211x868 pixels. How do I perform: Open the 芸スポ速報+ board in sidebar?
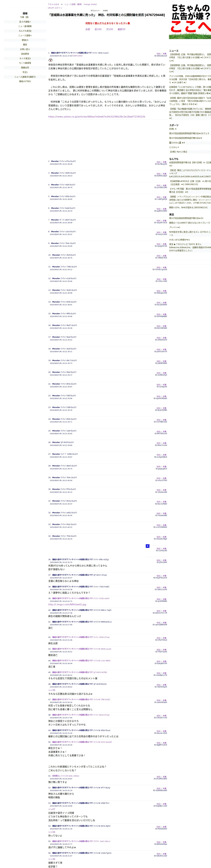[x=25, y=22]
